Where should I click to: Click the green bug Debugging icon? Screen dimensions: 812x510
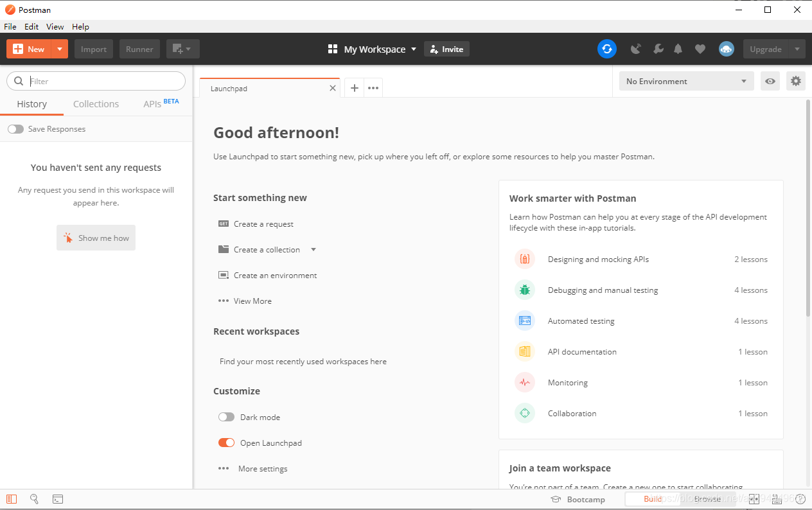tap(525, 290)
